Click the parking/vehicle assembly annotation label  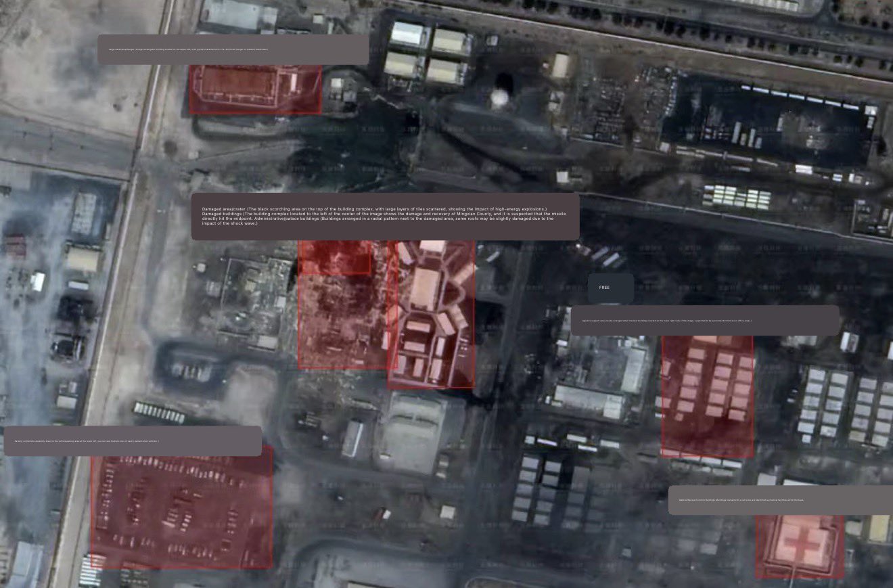click(x=133, y=440)
